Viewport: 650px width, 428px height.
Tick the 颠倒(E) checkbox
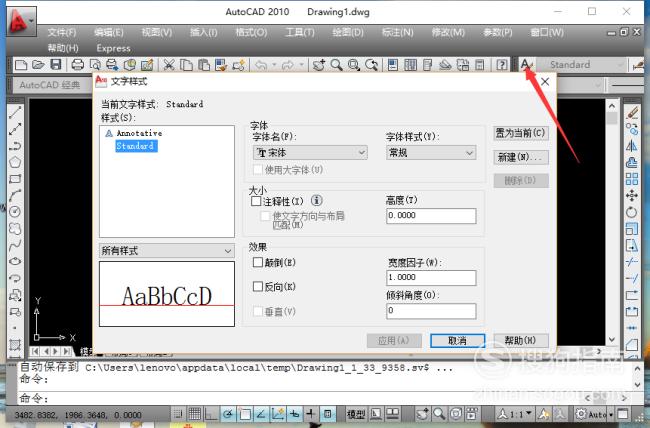[257, 262]
